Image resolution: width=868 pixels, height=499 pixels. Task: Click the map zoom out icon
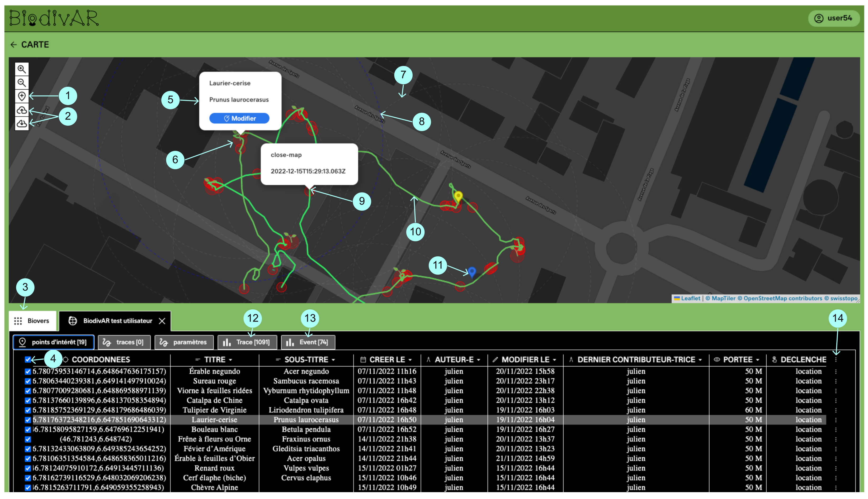click(x=22, y=83)
